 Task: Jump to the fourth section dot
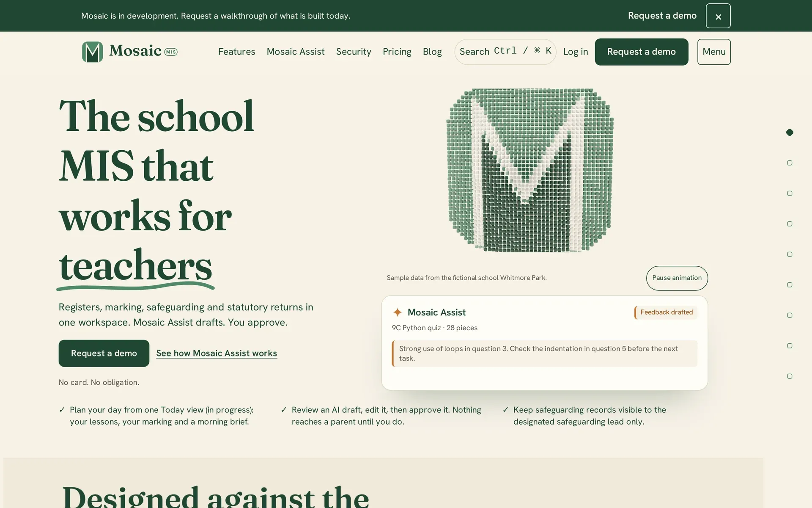[x=790, y=224]
